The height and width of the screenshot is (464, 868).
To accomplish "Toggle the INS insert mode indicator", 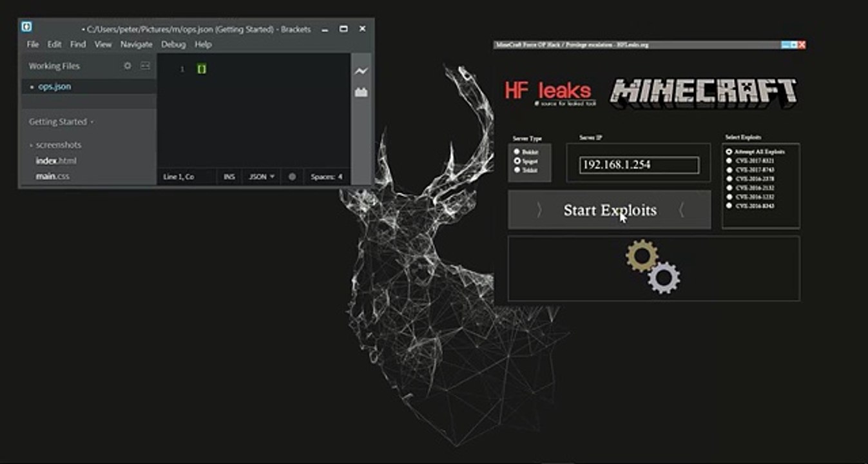I will pyautogui.click(x=229, y=176).
